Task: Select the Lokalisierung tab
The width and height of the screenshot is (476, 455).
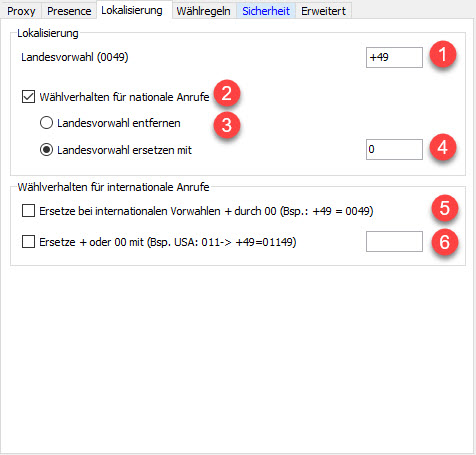Action: tap(132, 10)
